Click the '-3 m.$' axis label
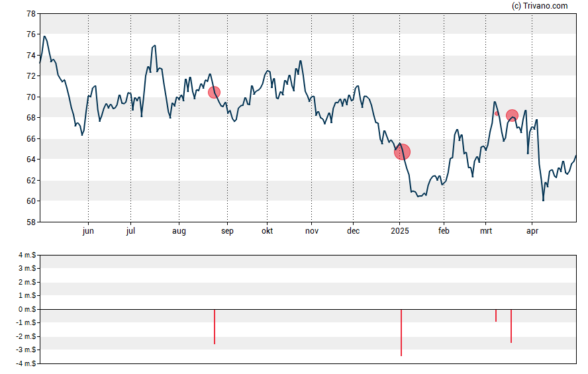This screenshot has width=588, height=374. [x=26, y=350]
